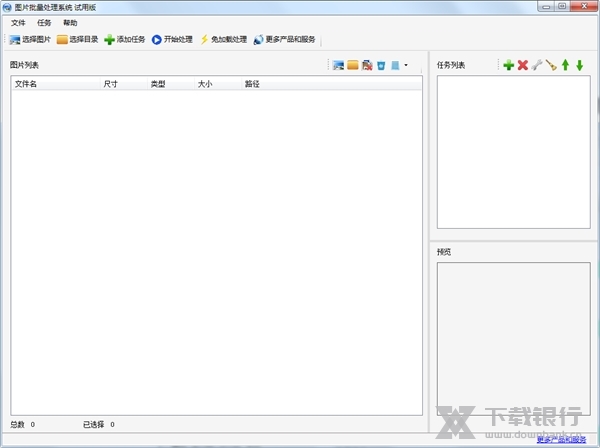600x448 pixels.
Task: Minimize the application window
Action: [x=546, y=7]
